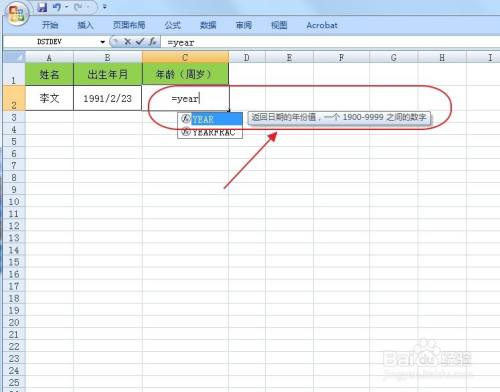Open the 数据 ribbon tab
The width and height of the screenshot is (500, 392).
pyautogui.click(x=208, y=25)
